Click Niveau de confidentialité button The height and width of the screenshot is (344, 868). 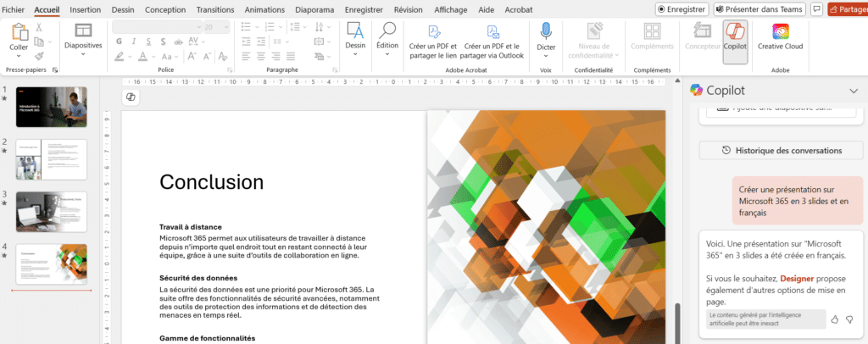point(593,42)
